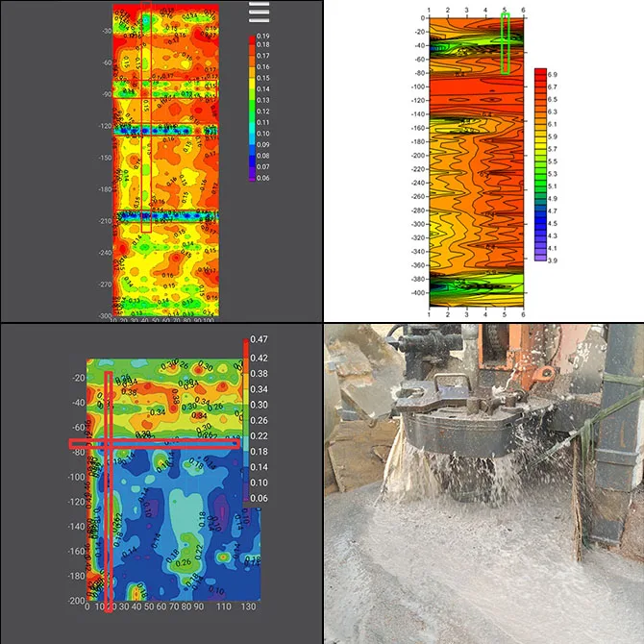Select the drilling rig water photo
Viewport: 644px width, 644px height.
(x=483, y=483)
